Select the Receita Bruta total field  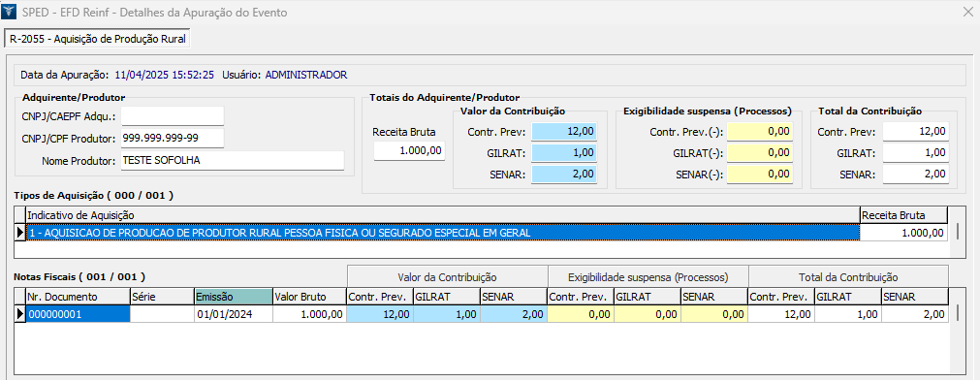pos(409,150)
